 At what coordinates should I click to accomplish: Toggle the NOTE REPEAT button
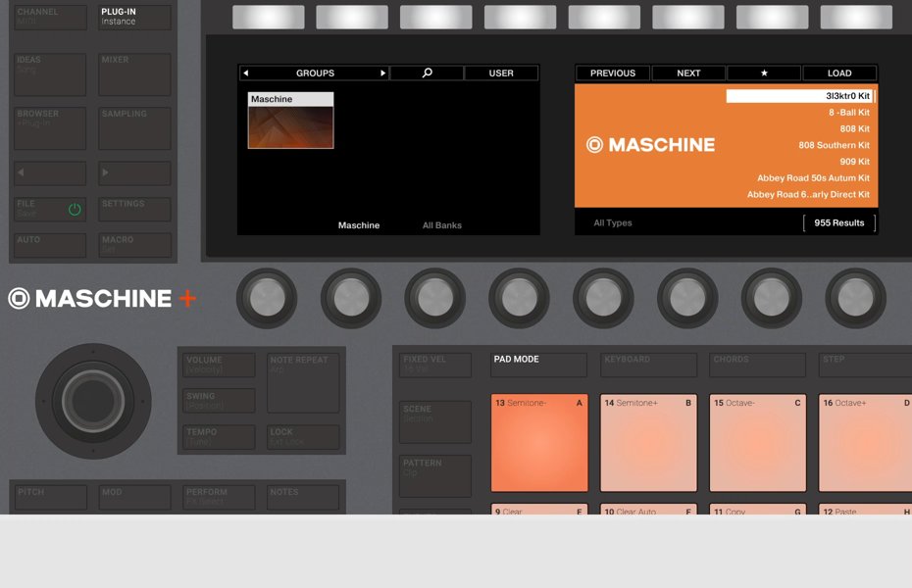pos(303,382)
